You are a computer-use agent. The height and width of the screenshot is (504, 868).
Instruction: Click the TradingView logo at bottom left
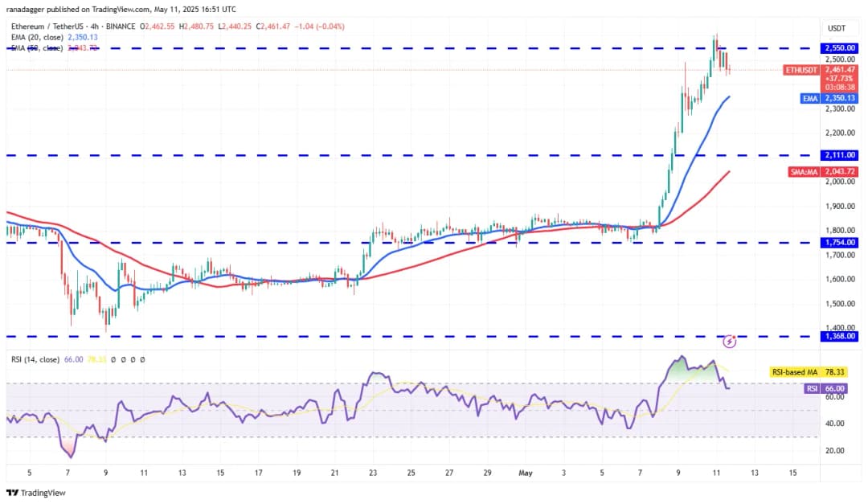(36, 492)
